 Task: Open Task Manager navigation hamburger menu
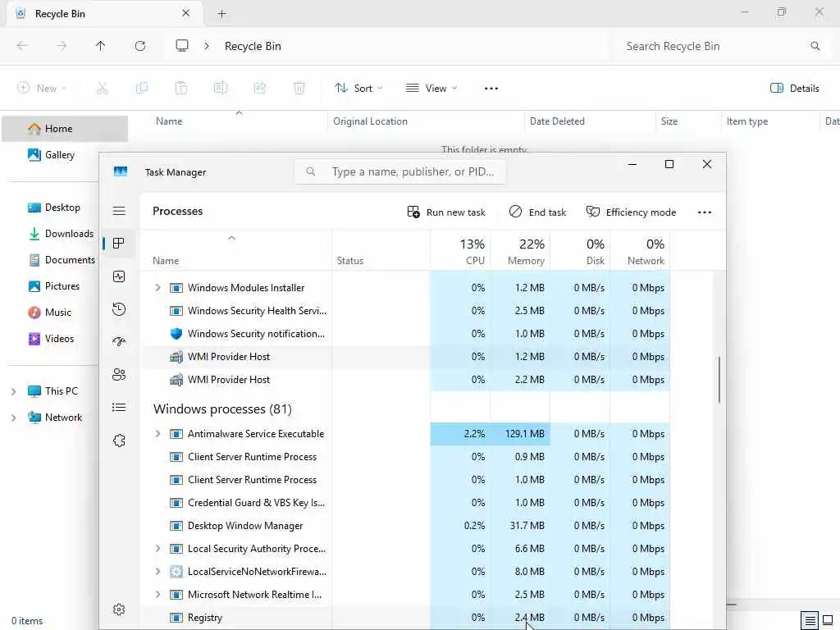coord(119,211)
